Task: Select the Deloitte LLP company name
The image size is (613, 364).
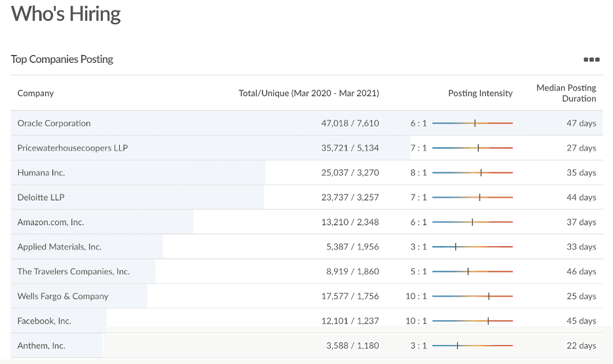Action: click(41, 197)
